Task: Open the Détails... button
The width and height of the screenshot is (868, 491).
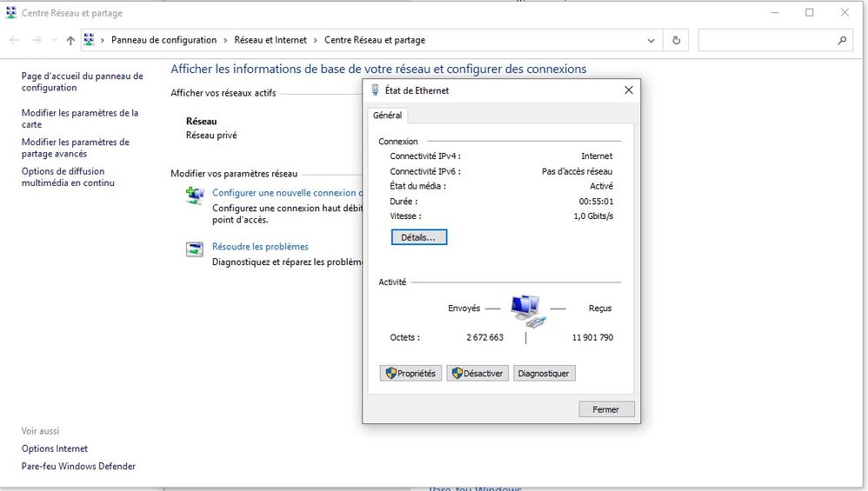Action: click(418, 237)
